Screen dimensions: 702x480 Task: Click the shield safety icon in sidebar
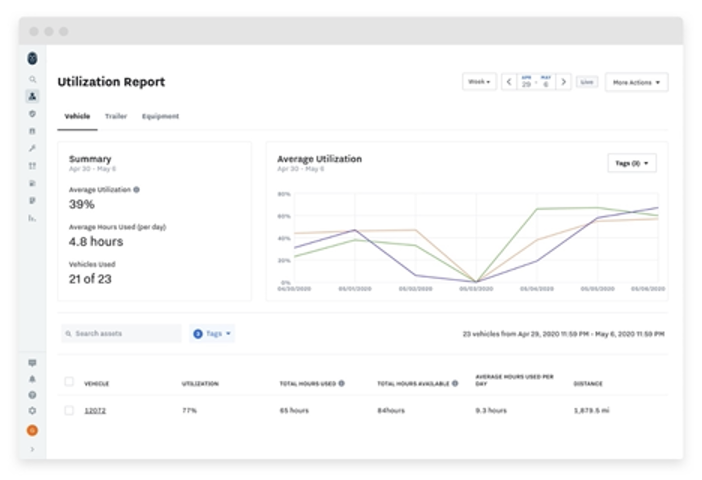[x=32, y=114]
